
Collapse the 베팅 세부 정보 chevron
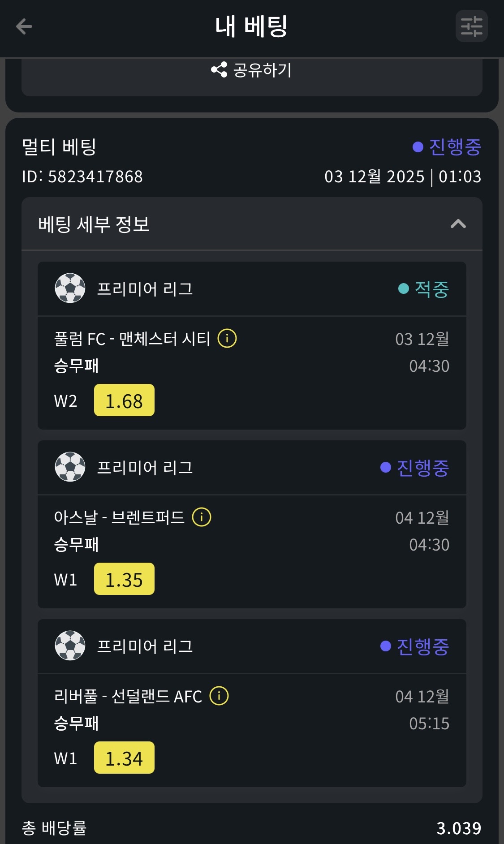[458, 224]
